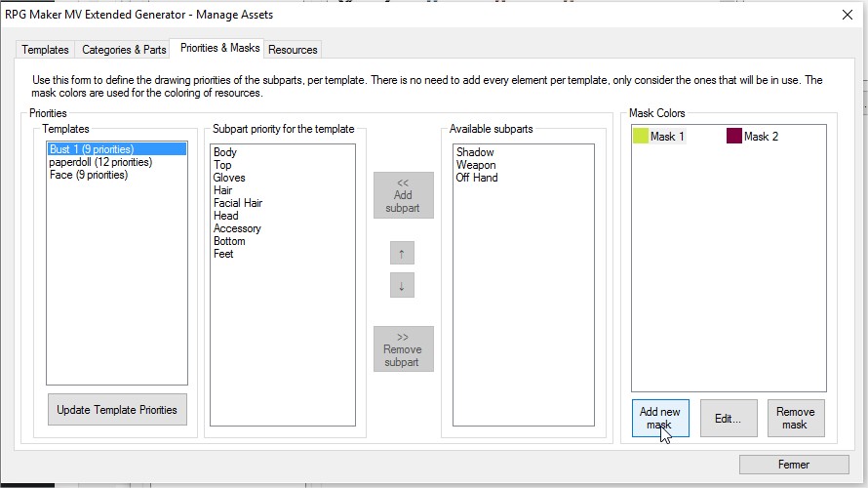This screenshot has height=488, width=868.
Task: Click the Remove subpart button
Action: (x=403, y=349)
